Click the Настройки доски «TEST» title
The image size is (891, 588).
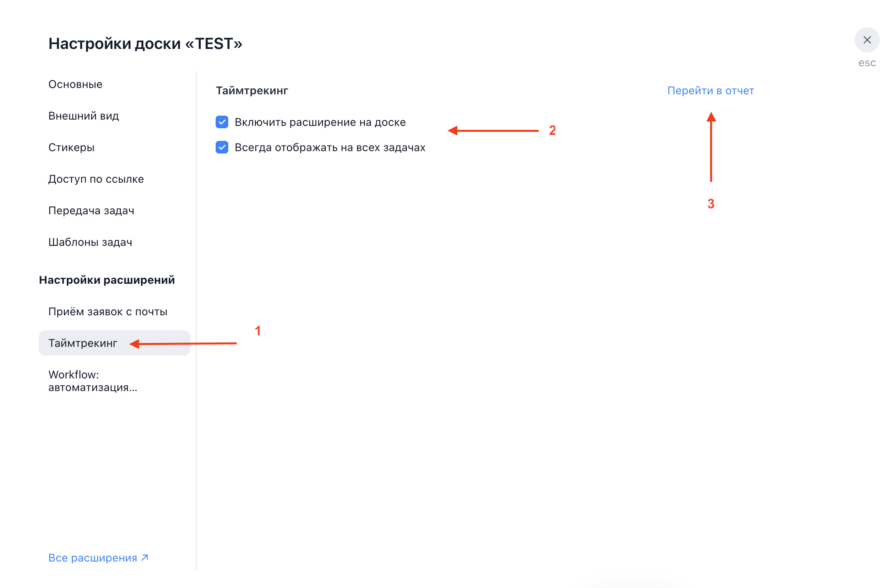coord(145,44)
